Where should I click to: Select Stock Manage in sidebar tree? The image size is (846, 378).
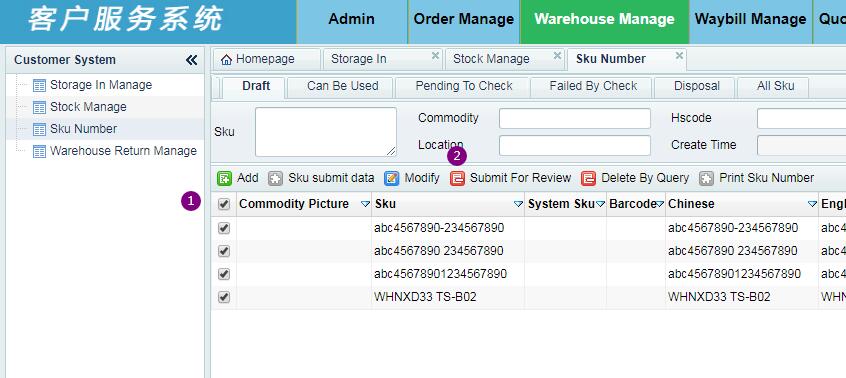(x=88, y=107)
